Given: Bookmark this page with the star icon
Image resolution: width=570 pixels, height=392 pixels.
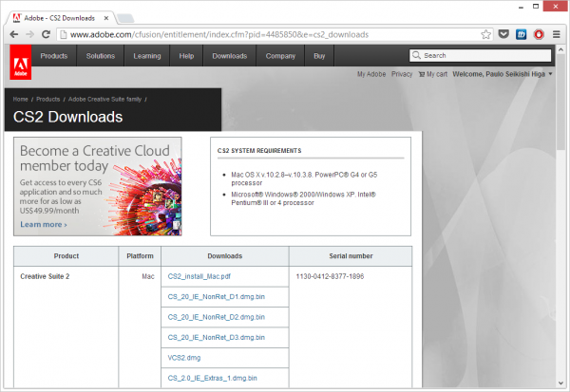Looking at the screenshot, I should [485, 34].
